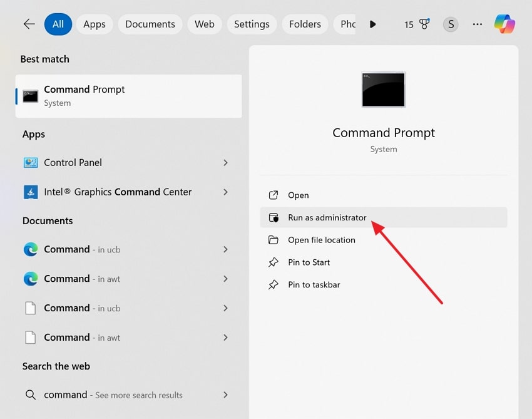
Task: Expand chevron of second Command in ucb
Action: click(x=225, y=308)
